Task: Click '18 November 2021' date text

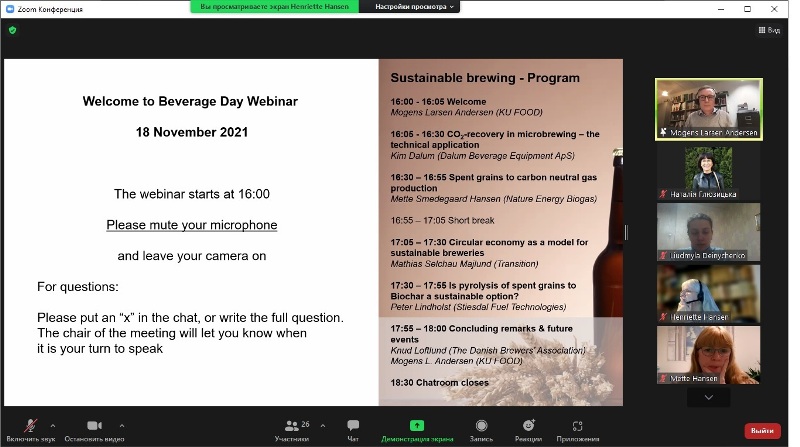Action: point(192,132)
